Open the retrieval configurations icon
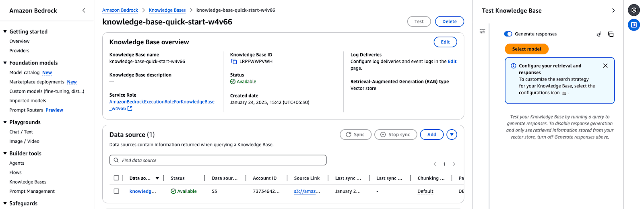Screen dimensions: 644x209 pyautogui.click(x=482, y=31)
